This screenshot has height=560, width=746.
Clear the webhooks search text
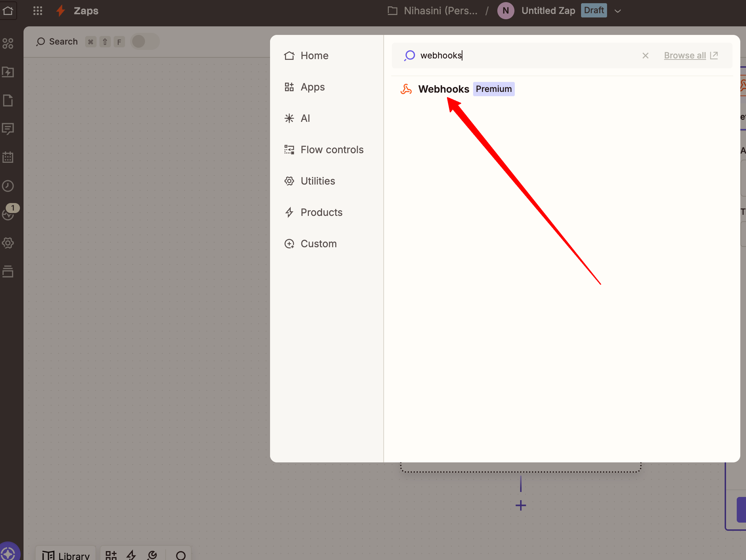point(645,56)
